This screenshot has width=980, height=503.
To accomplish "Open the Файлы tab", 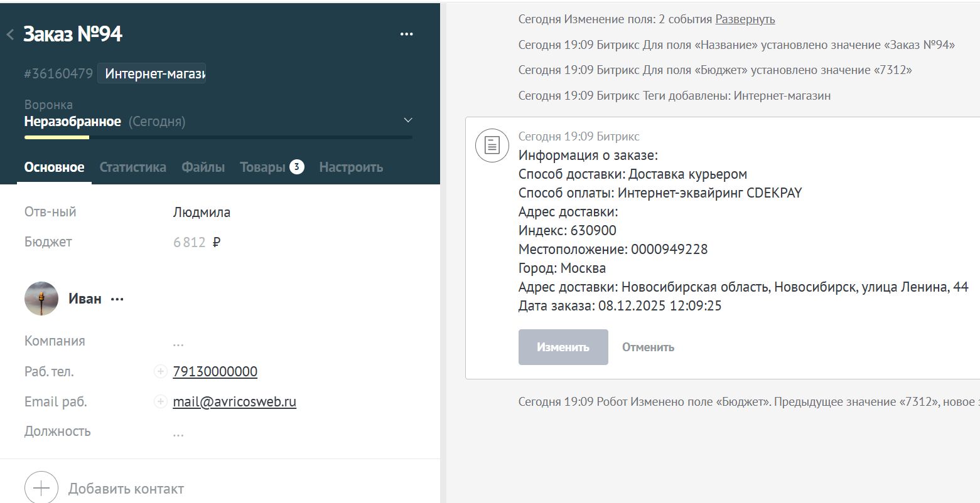I will pyautogui.click(x=202, y=167).
